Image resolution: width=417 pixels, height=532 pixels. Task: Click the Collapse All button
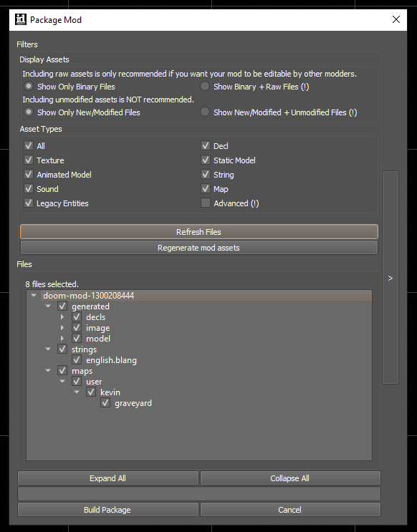[290, 478]
